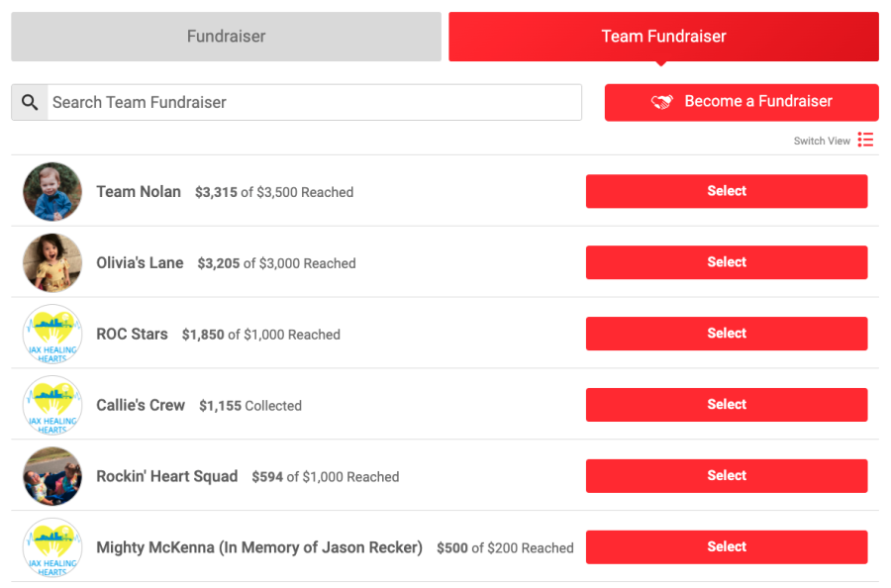Select the Team Nolan fundraiser

point(727,191)
